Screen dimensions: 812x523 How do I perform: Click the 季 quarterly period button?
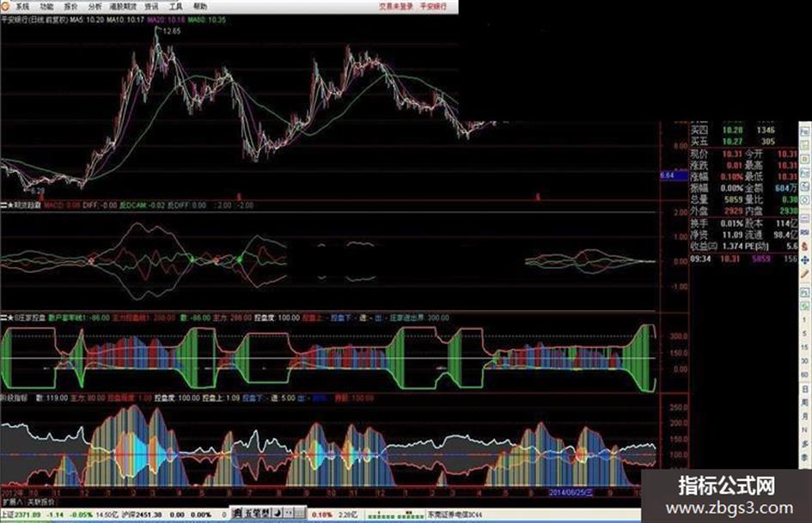(x=805, y=457)
